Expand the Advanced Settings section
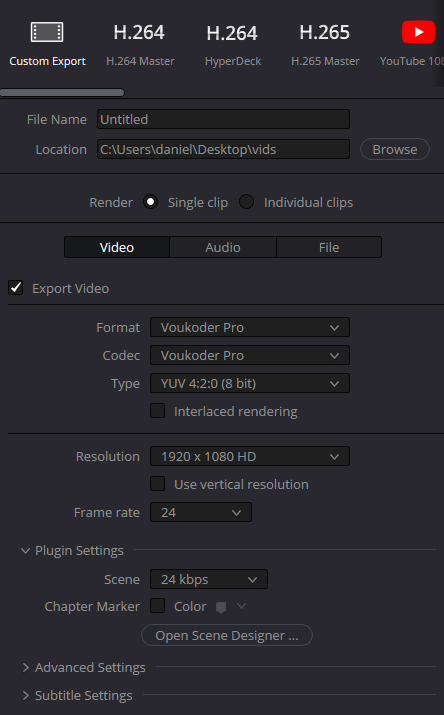The height and width of the screenshot is (715, 444). pos(26,668)
